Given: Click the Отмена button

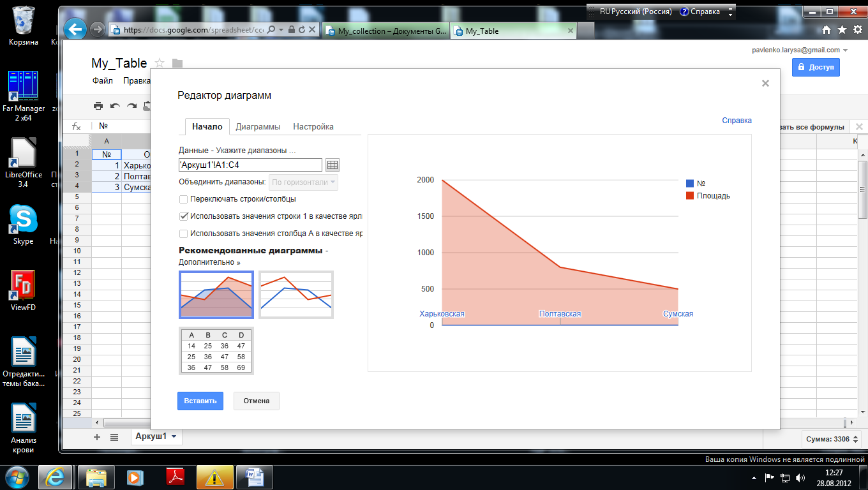Looking at the screenshot, I should pos(257,401).
